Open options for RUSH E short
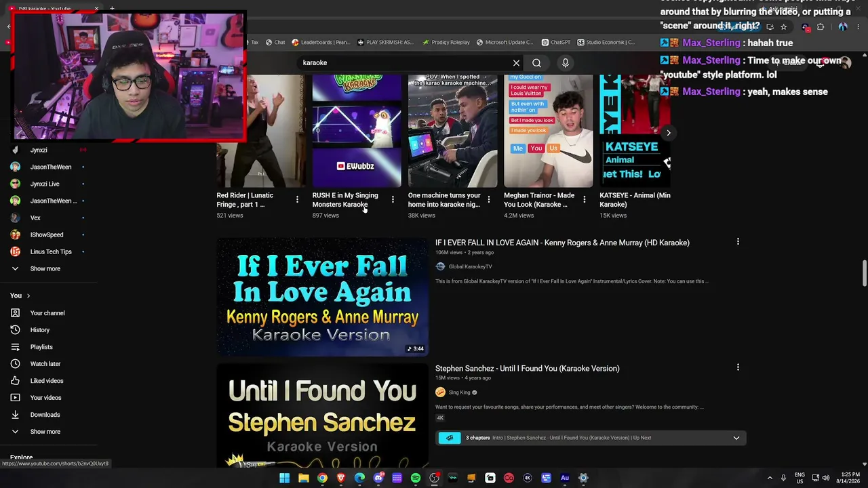Viewport: 868px width, 488px height. coord(393,199)
